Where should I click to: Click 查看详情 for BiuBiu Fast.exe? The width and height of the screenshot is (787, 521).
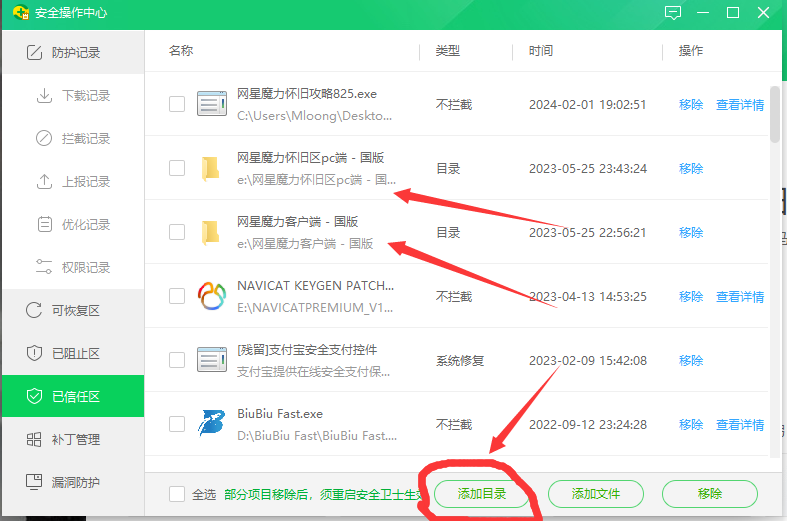(x=740, y=425)
